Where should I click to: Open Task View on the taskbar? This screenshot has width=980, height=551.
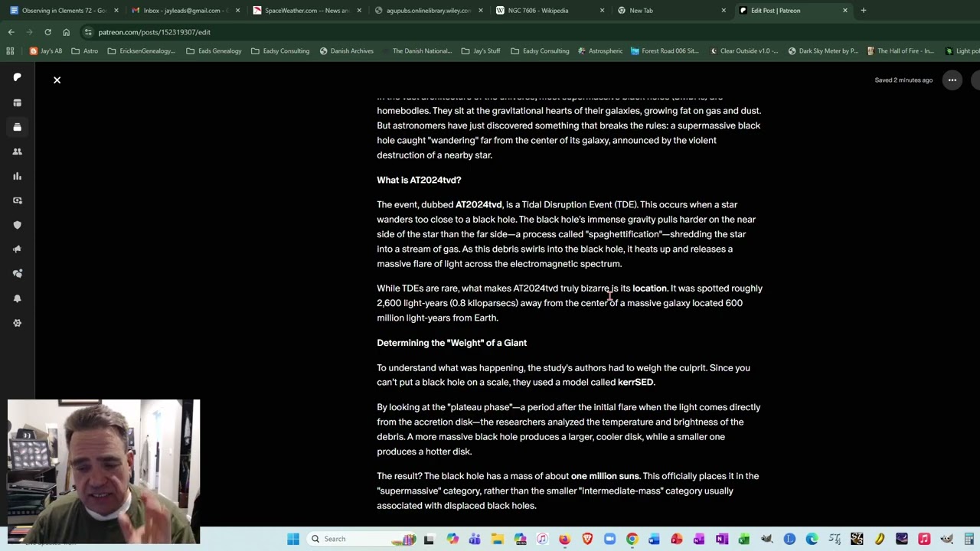[429, 539]
